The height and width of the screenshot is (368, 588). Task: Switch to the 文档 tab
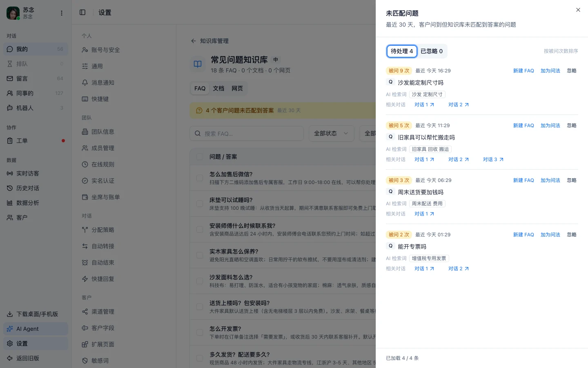click(218, 88)
